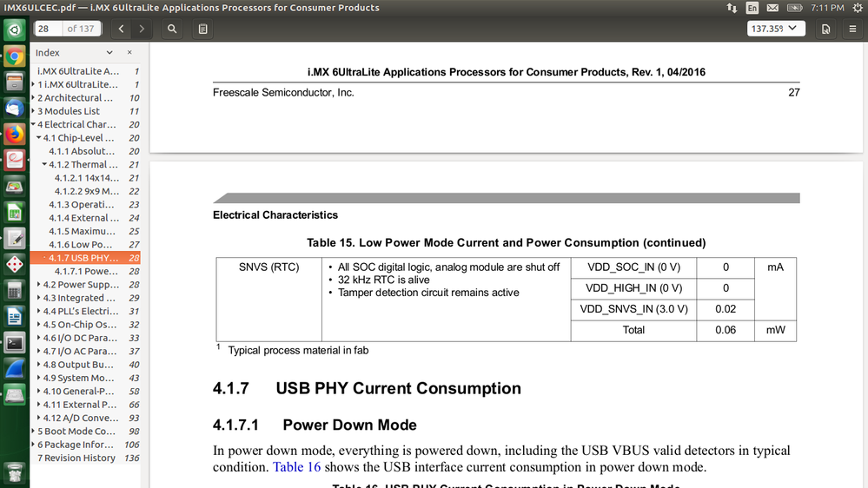This screenshot has width=868, height=488.
Task: Select '4.1.7.1 Powe...' in the index
Action: click(x=85, y=271)
